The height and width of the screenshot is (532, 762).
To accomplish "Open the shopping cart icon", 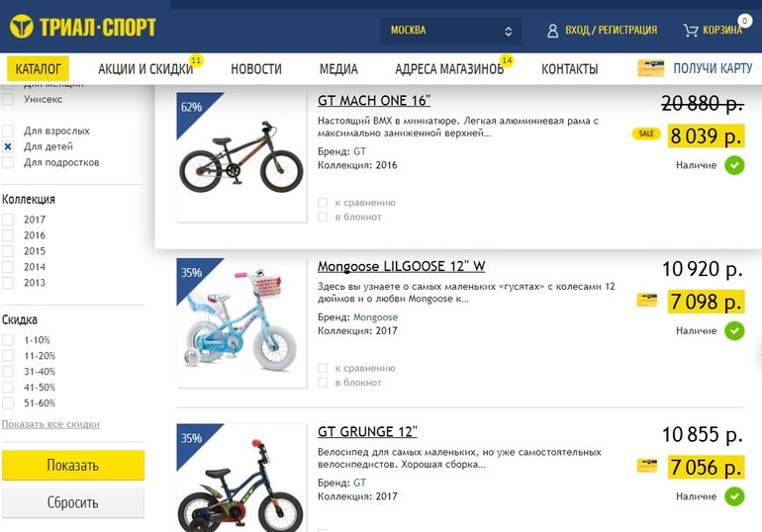I will point(691,31).
